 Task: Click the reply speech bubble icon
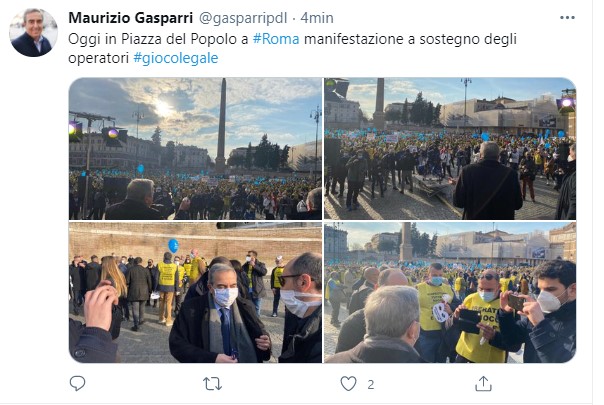tap(77, 383)
